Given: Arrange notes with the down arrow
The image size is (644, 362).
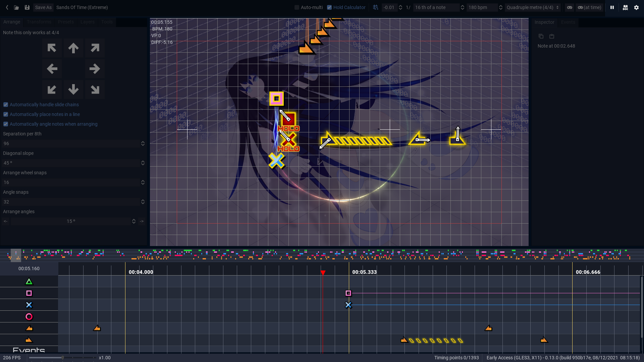Looking at the screenshot, I should click(x=73, y=89).
